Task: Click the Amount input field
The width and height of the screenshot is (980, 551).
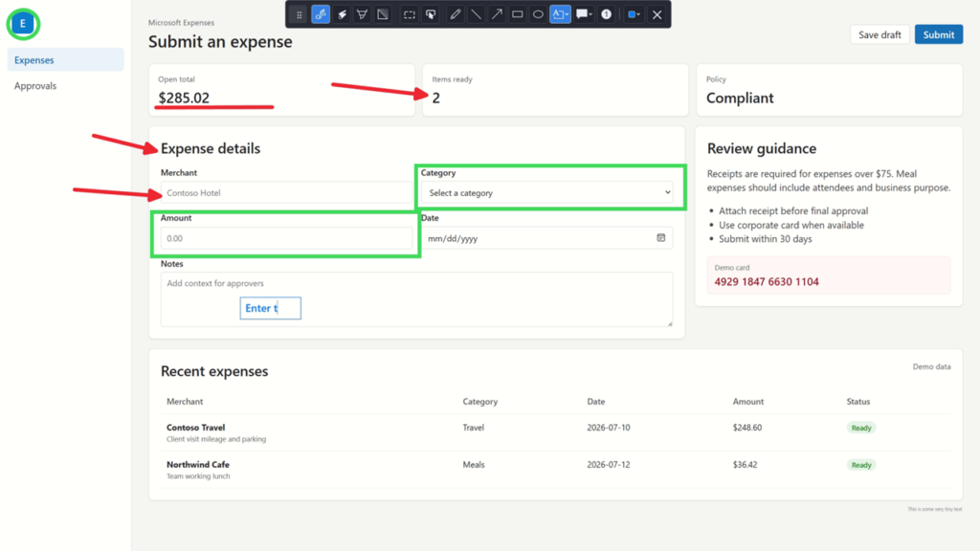Action: point(287,238)
